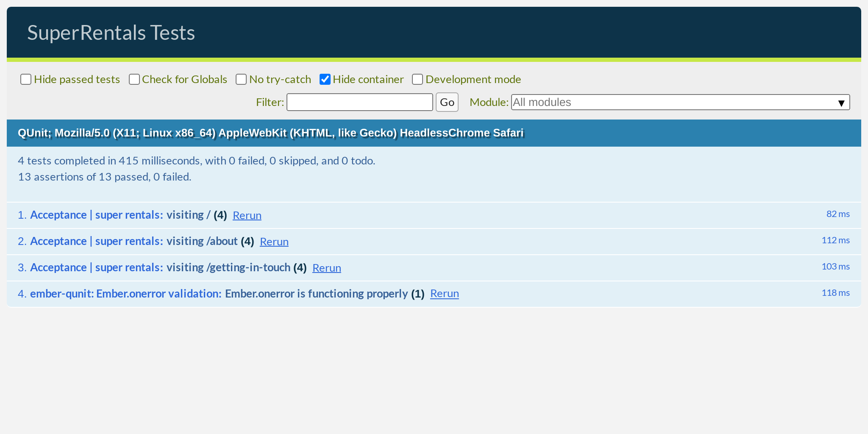Select the '82 ms' runtime text
The width and height of the screenshot is (868, 434).
tap(838, 214)
